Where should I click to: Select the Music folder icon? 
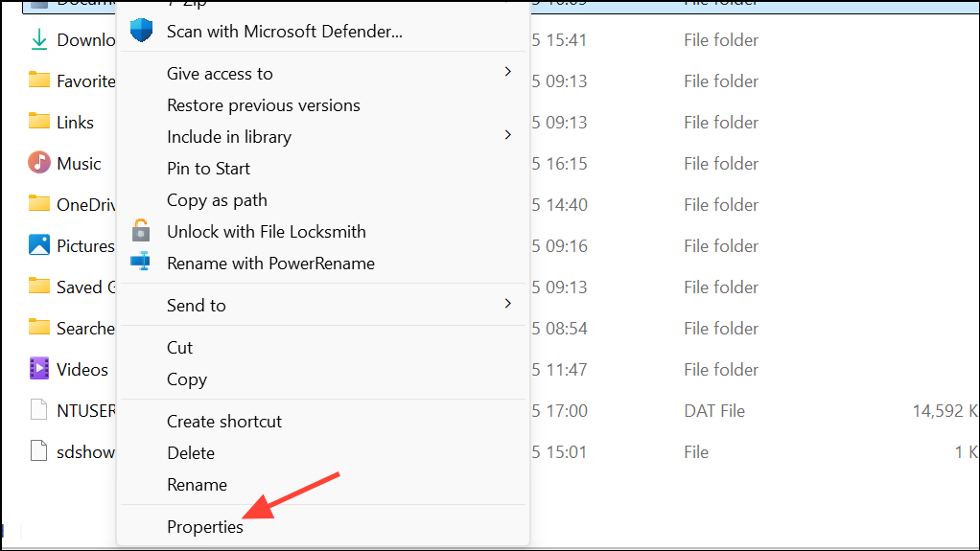coord(38,163)
